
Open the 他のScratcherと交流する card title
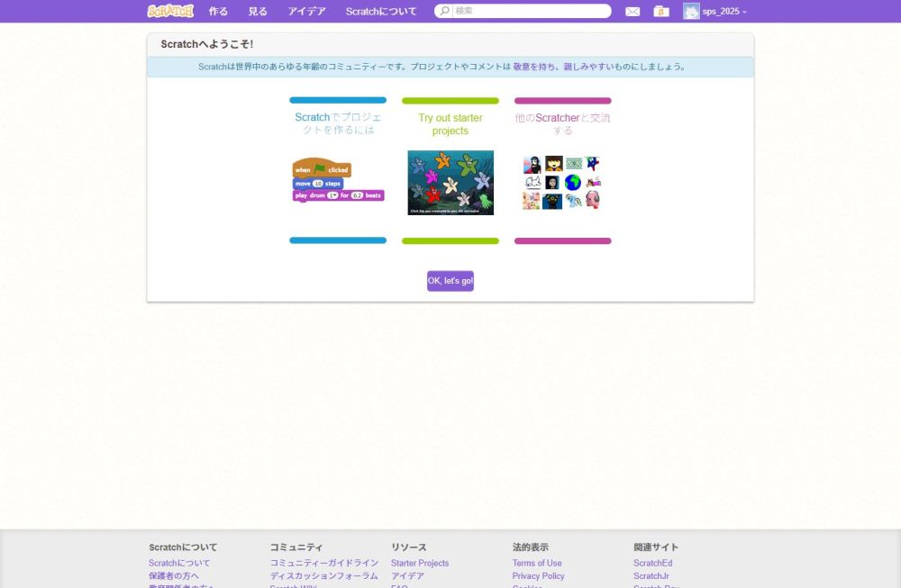click(562, 124)
